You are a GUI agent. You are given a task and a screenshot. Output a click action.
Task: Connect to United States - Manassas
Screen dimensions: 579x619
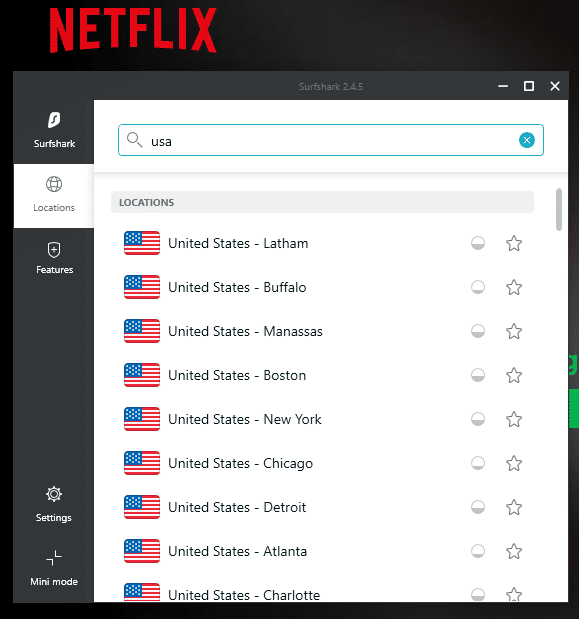pyautogui.click(x=322, y=331)
